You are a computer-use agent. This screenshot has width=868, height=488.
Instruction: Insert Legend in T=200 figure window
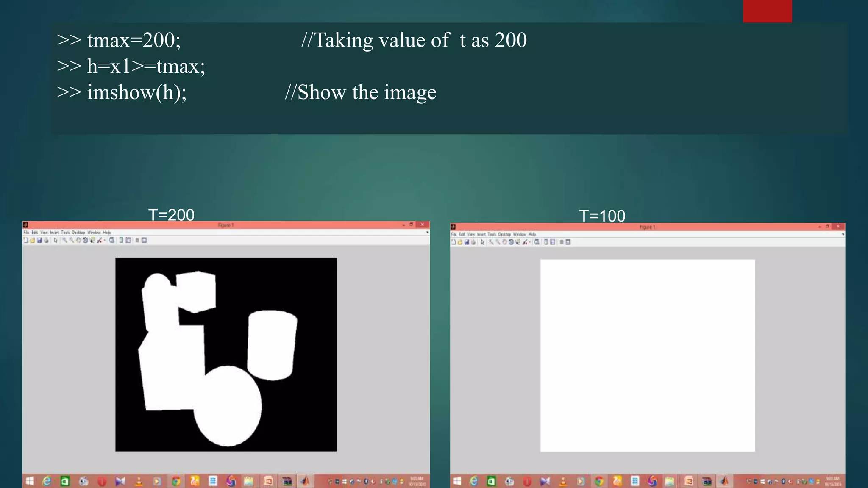tap(128, 240)
